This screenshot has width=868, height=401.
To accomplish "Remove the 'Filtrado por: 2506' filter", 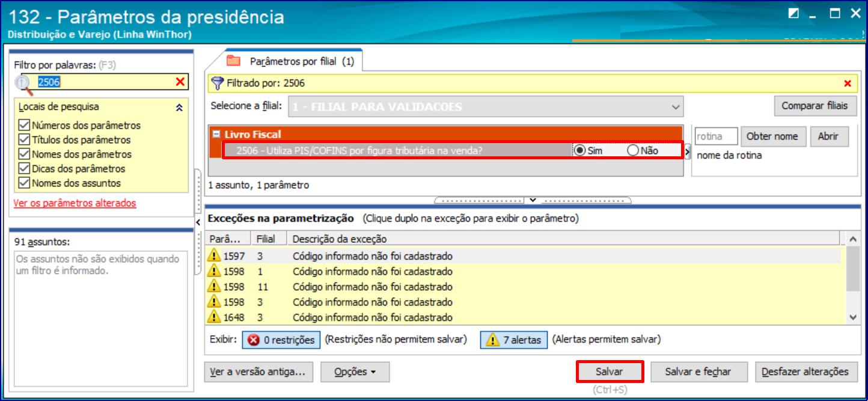I will click(848, 84).
